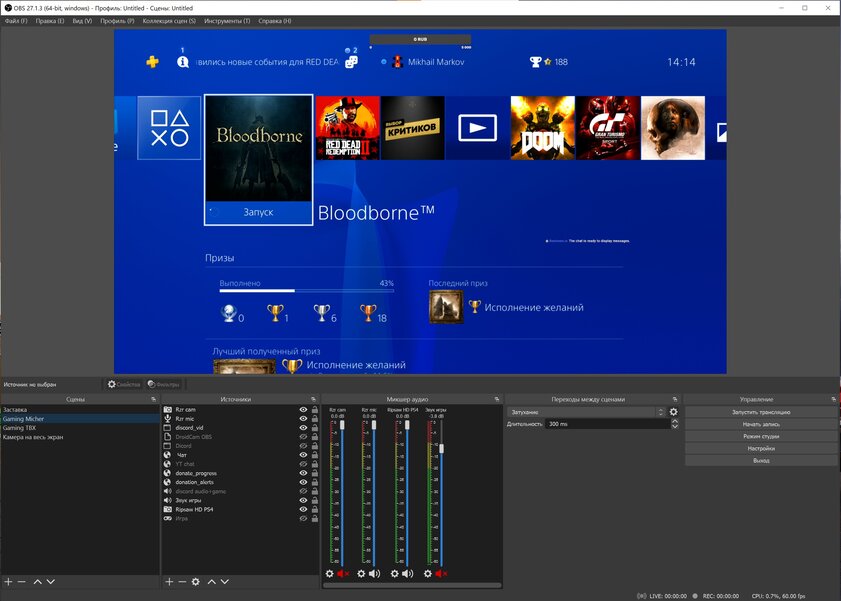Undock the Переходы между сценами panel
The height and width of the screenshot is (601, 841).
[x=675, y=399]
